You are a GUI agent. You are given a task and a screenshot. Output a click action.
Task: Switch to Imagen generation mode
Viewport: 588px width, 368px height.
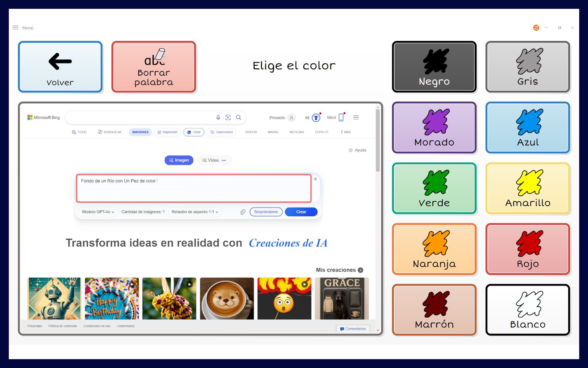point(179,160)
